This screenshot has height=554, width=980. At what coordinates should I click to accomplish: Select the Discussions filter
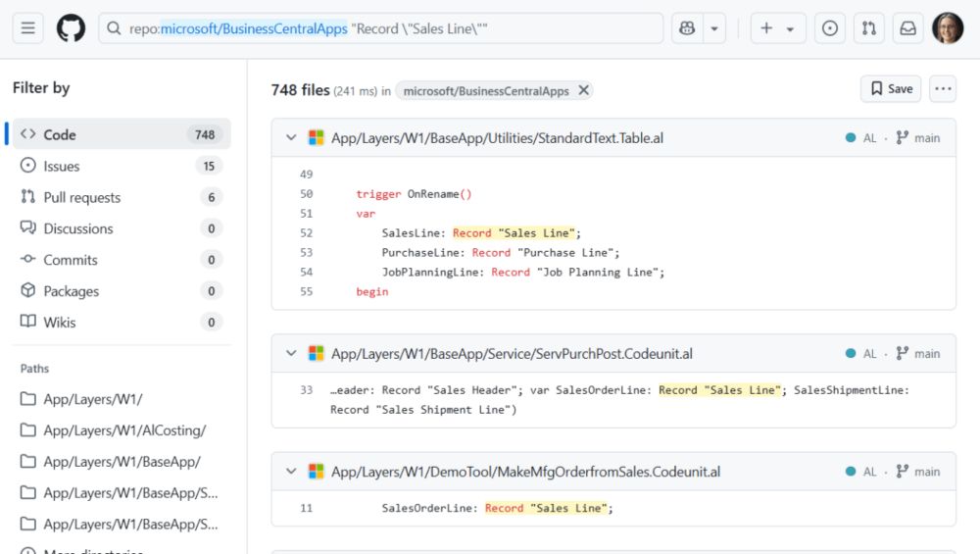click(122, 228)
